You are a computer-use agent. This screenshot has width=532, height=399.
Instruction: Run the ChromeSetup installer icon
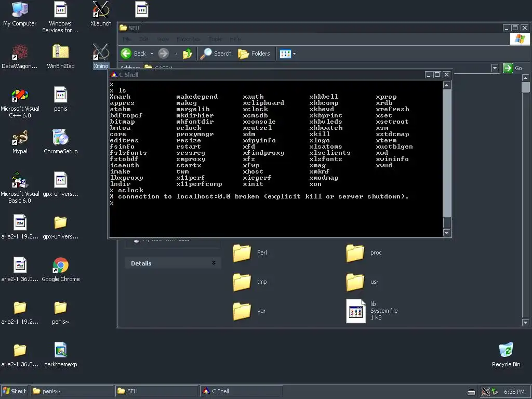point(60,142)
